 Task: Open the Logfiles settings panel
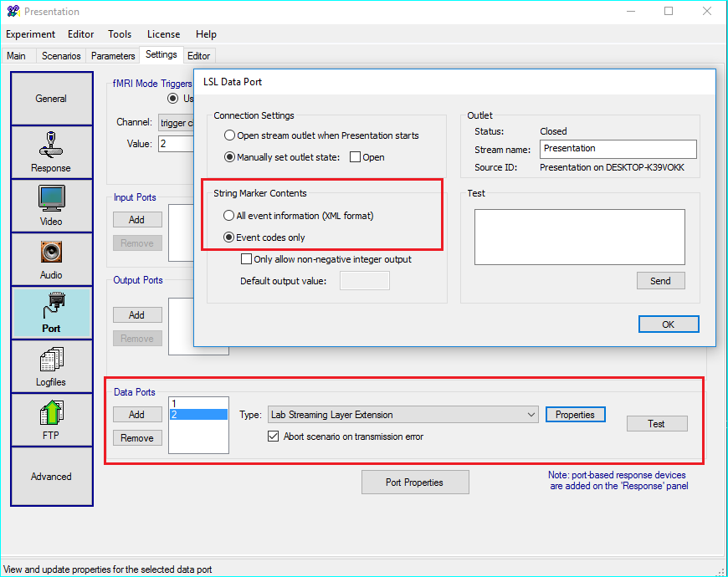pos(51,366)
